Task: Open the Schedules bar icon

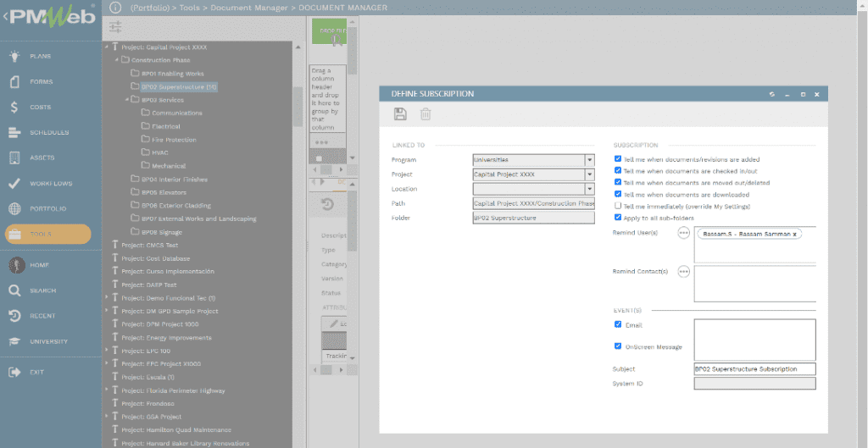Action: coord(14,132)
